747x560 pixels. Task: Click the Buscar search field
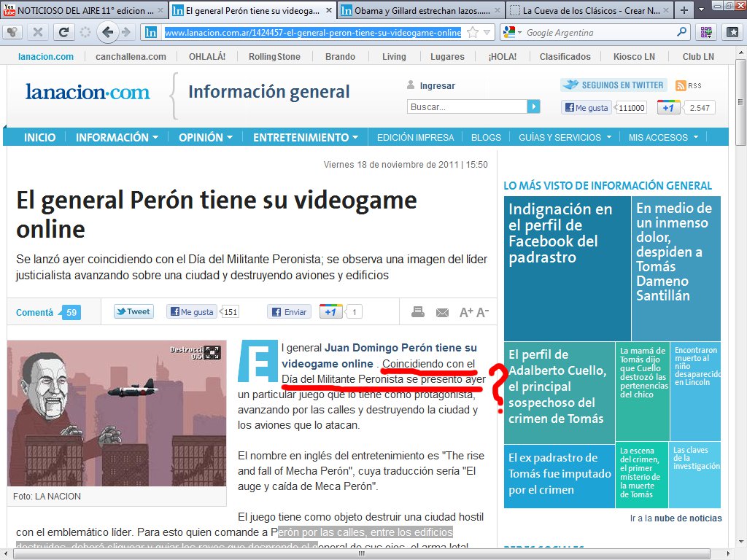point(467,106)
